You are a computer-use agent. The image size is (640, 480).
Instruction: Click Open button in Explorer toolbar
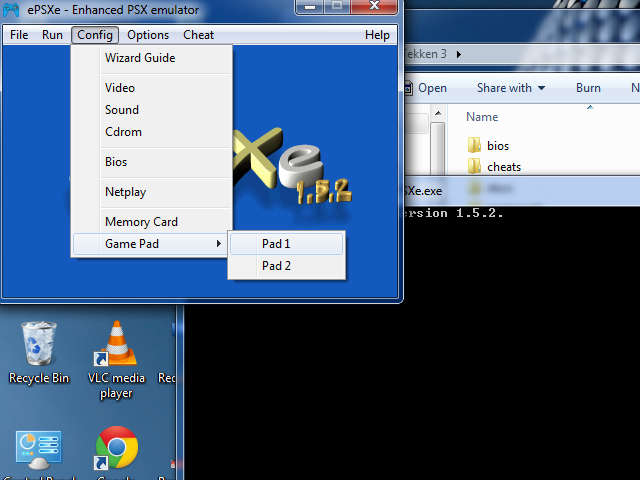[426, 88]
